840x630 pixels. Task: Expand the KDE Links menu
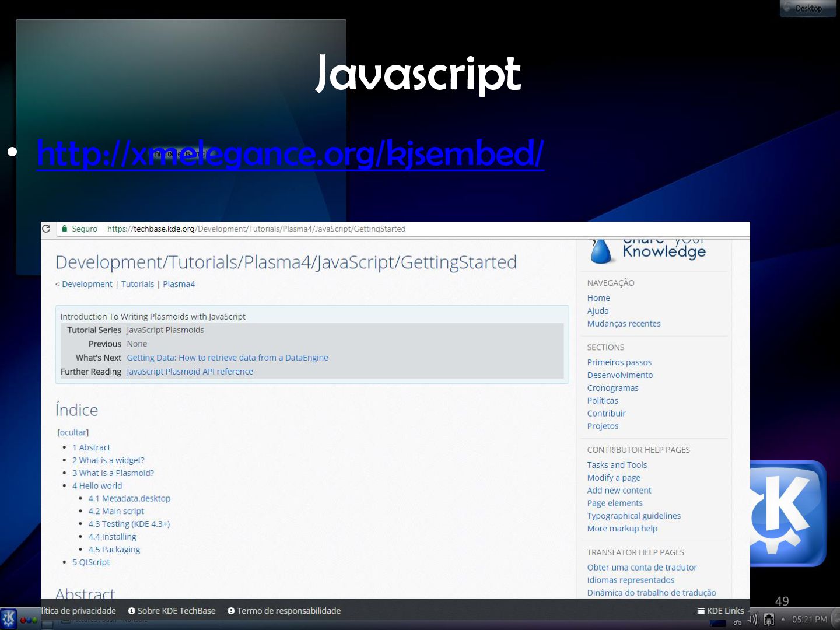[720, 611]
